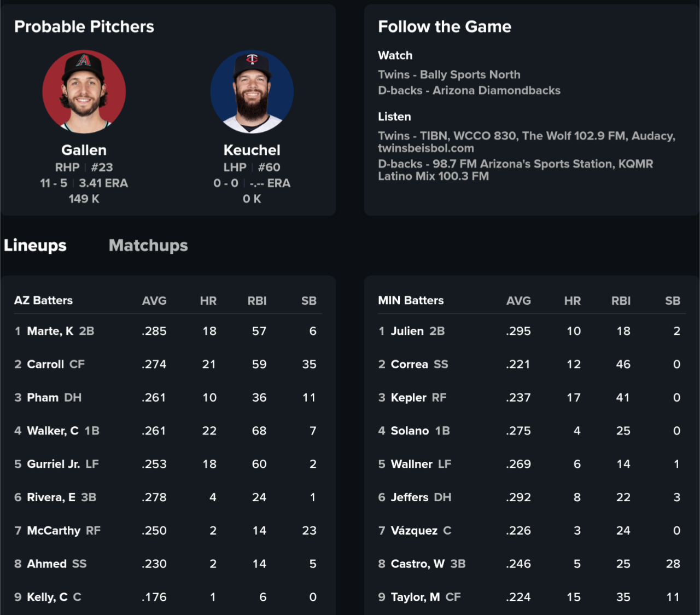Screen dimensions: 700x615
Task: Open Gallen's player name link
Action: (84, 150)
